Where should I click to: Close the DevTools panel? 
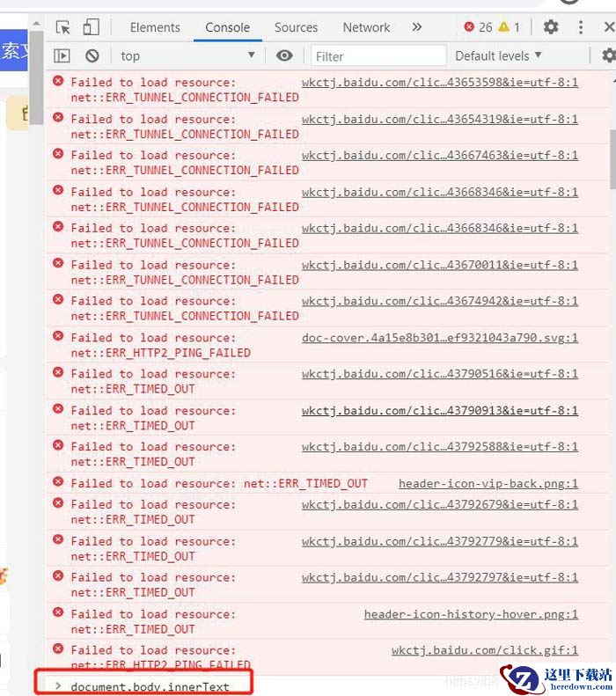click(609, 27)
